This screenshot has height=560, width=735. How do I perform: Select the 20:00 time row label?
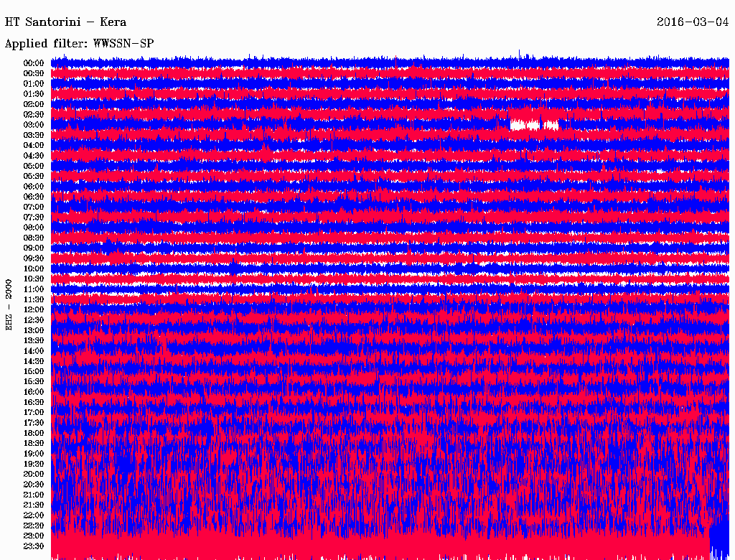34,474
